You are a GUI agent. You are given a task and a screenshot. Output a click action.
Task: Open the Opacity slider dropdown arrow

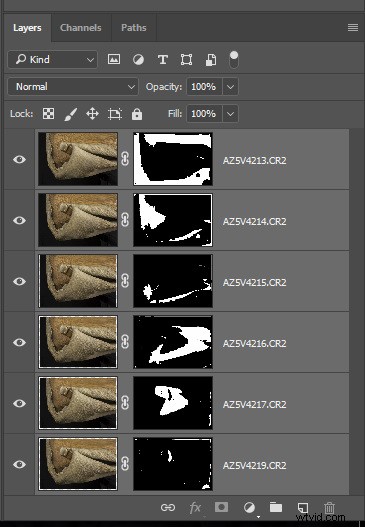pyautogui.click(x=230, y=87)
